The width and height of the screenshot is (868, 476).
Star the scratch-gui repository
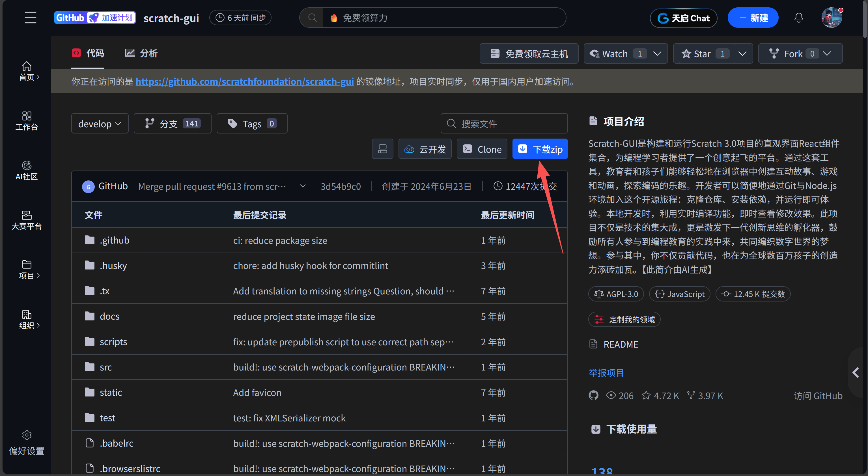pos(702,53)
